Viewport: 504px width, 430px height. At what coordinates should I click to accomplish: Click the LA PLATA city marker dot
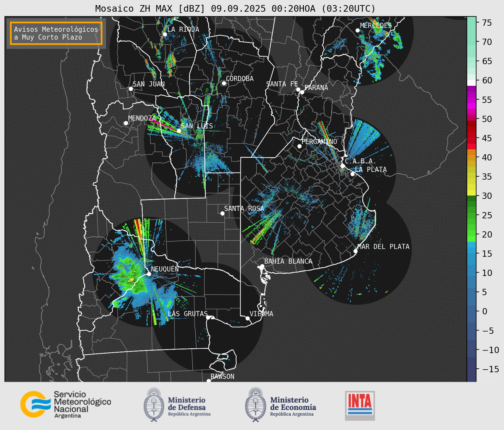coord(353,174)
